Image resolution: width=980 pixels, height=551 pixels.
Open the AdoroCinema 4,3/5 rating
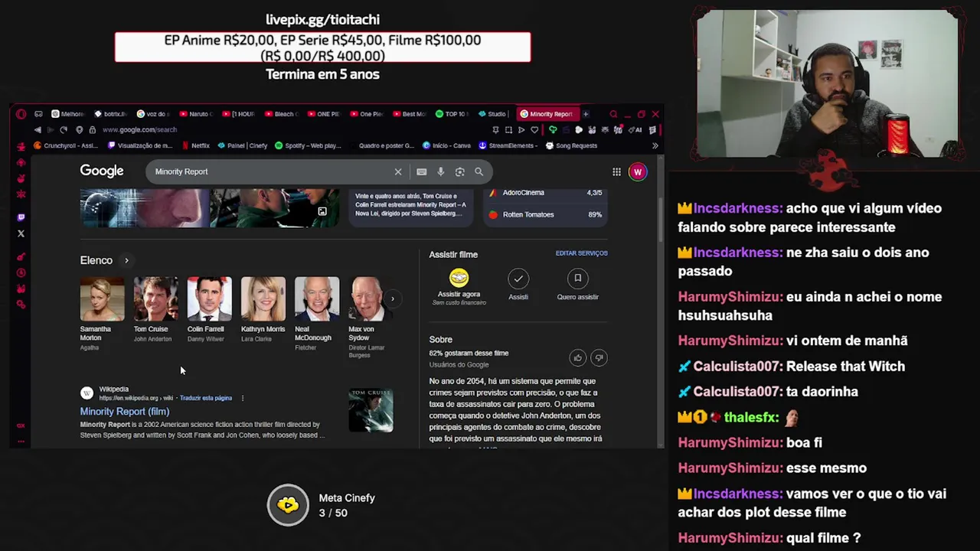tap(547, 193)
